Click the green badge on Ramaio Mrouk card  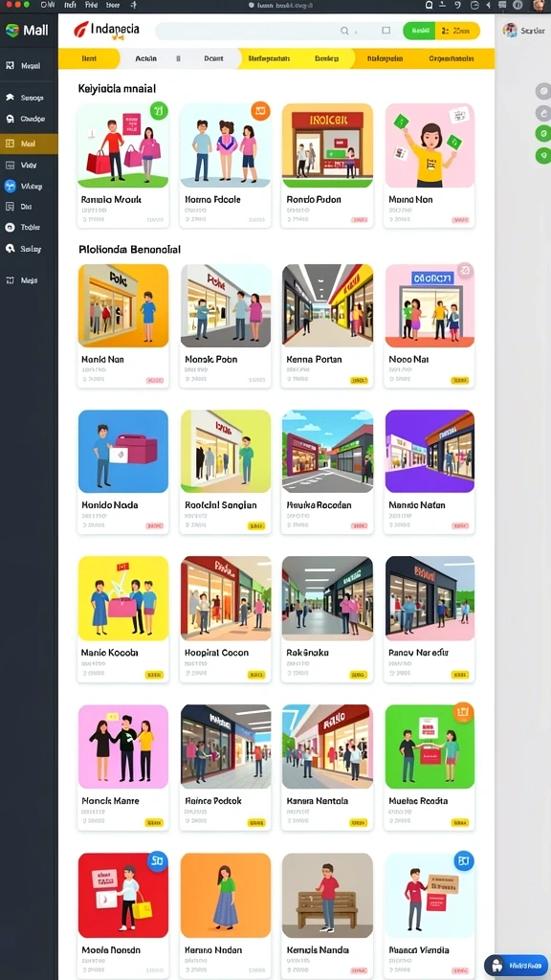coord(159,111)
